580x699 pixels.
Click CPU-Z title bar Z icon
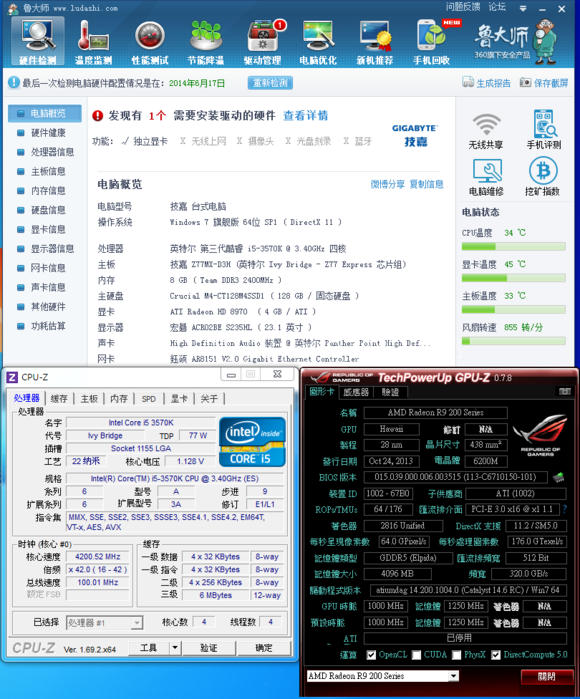tap(12, 377)
